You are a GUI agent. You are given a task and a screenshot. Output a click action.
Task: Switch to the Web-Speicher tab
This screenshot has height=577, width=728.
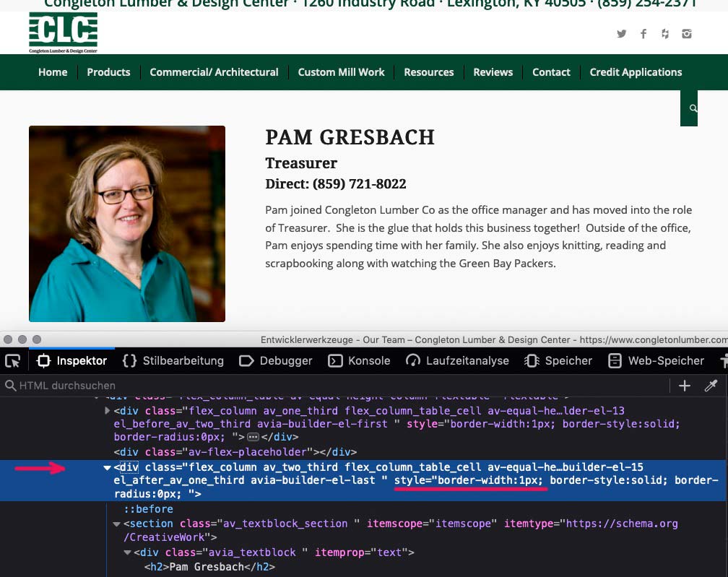pyautogui.click(x=656, y=360)
